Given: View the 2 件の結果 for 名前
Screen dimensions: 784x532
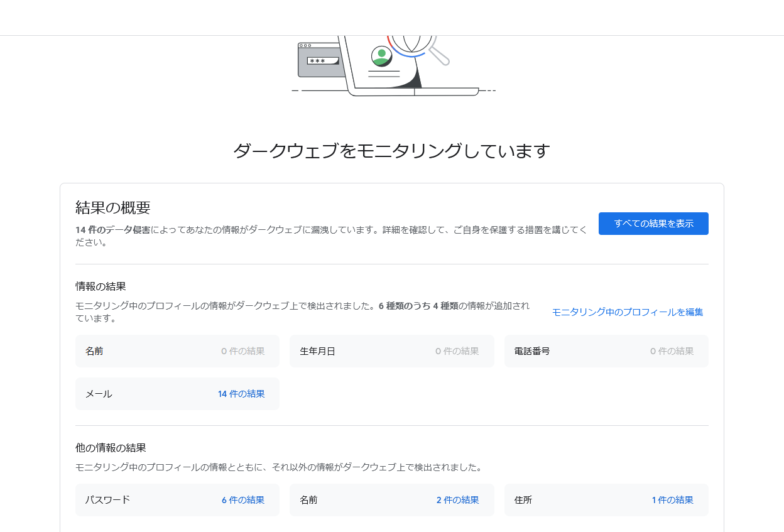Looking at the screenshot, I should [x=458, y=500].
